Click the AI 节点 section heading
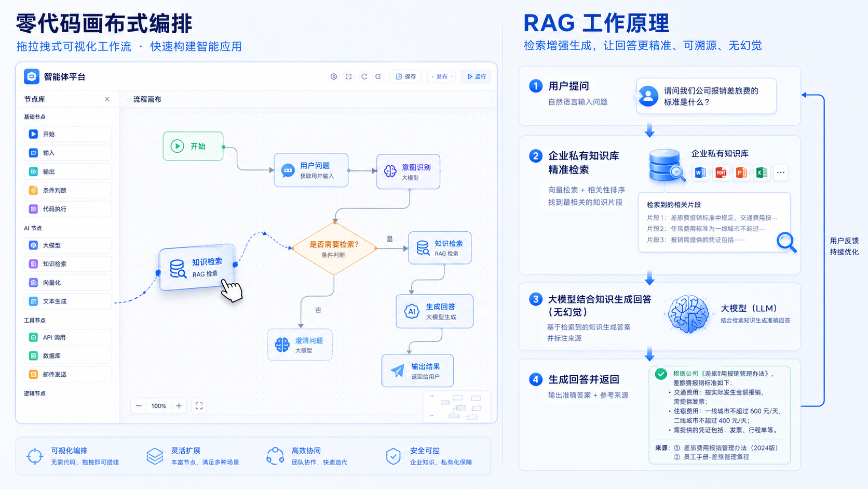868x489 pixels. click(33, 228)
